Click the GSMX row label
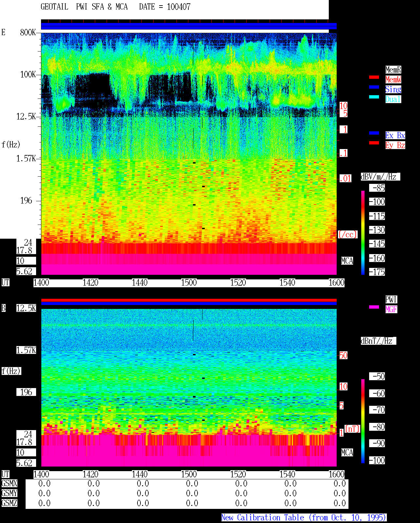420x523 pixels. [9, 483]
